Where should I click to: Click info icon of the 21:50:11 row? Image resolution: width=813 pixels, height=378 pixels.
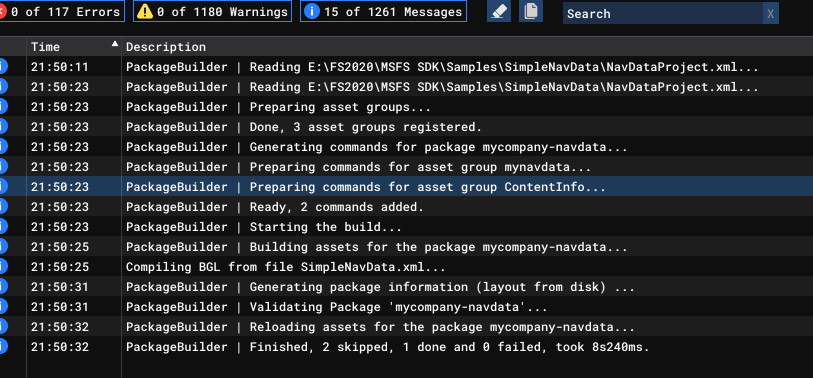coord(3,66)
